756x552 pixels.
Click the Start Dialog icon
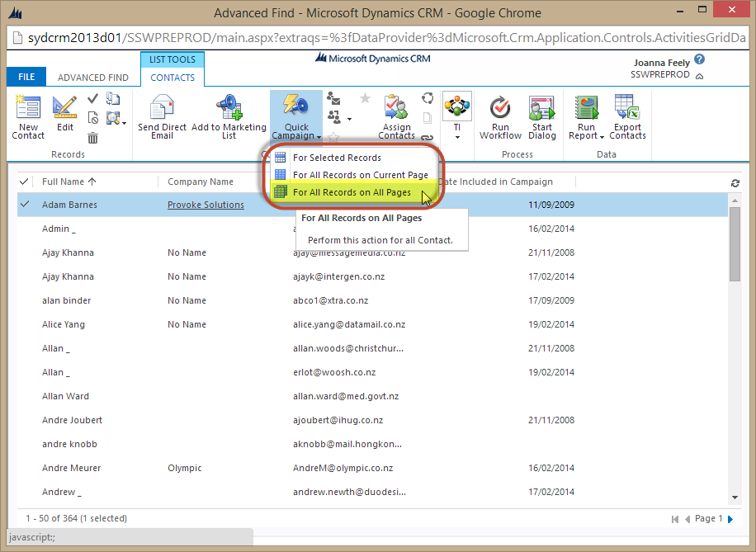point(541,110)
